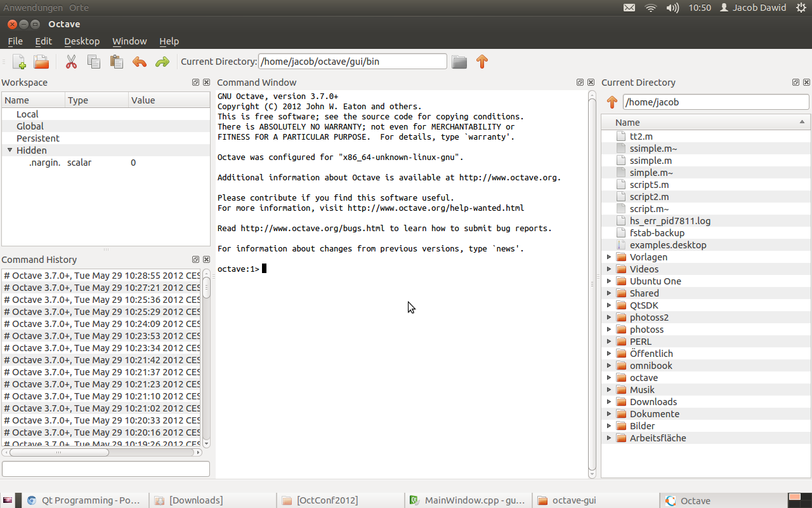
Task: Open the system power gear menu
Action: [x=801, y=8]
